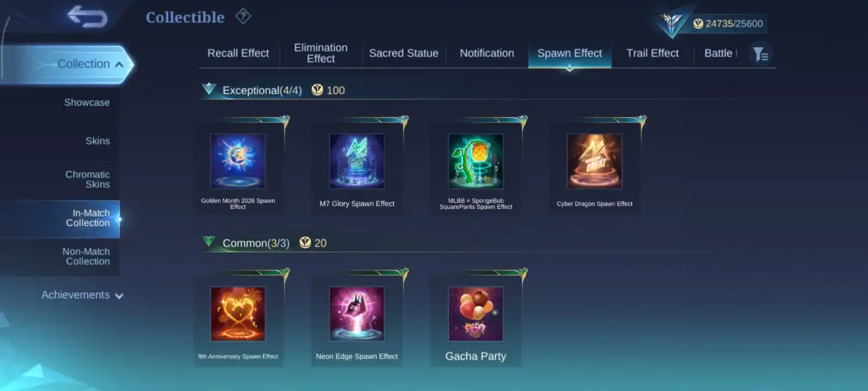Open the filter list icon beside the tabs
The image size is (868, 391).
pyautogui.click(x=760, y=54)
